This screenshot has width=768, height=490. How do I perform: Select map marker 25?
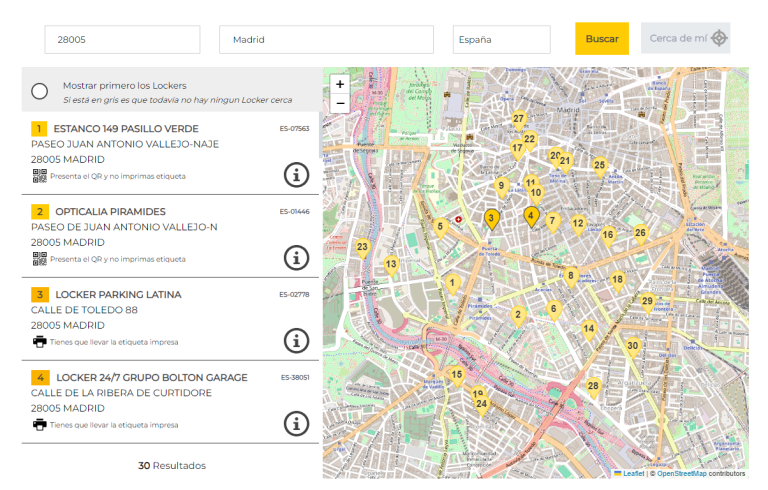pyautogui.click(x=600, y=167)
